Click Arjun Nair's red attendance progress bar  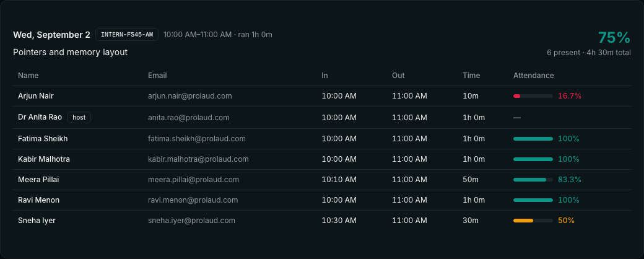(533, 96)
